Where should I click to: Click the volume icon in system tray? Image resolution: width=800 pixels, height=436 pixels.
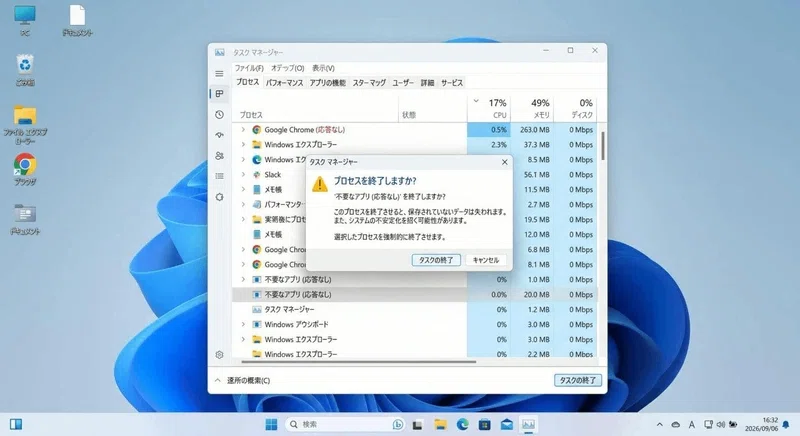tap(721, 424)
